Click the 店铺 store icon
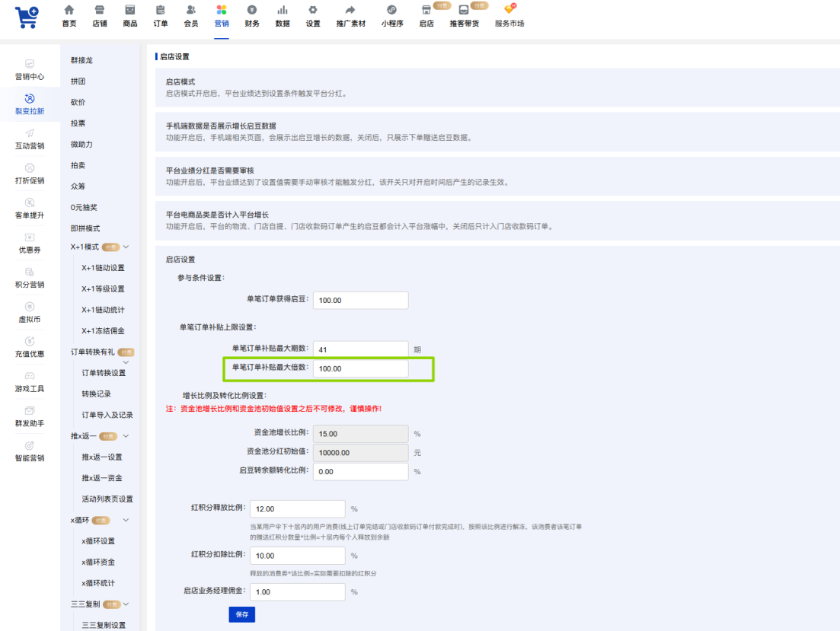Image resolution: width=840 pixels, height=631 pixels. [x=100, y=10]
